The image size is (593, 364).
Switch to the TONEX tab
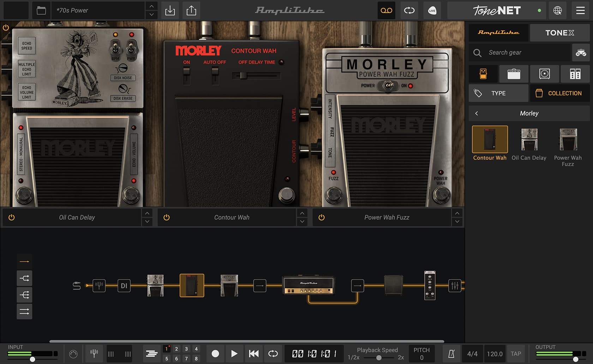click(559, 32)
